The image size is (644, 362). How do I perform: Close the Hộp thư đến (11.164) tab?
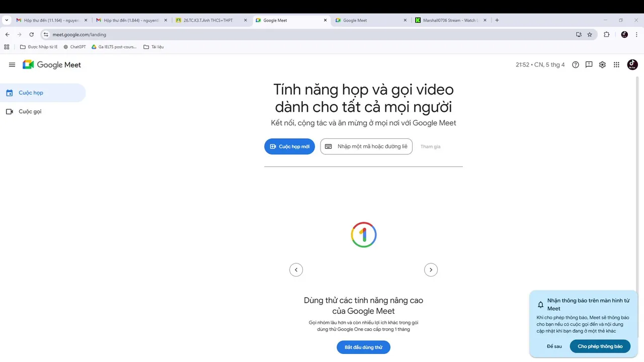(x=86, y=20)
